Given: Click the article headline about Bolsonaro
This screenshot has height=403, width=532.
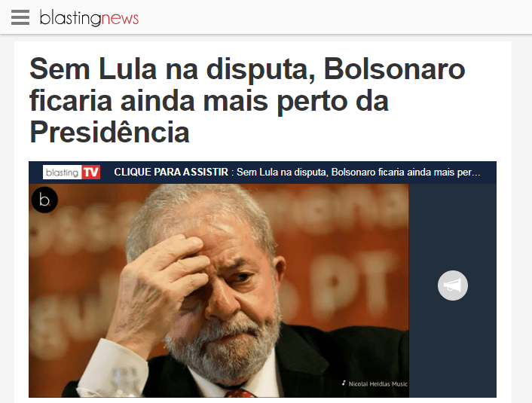Looking at the screenshot, I should (x=247, y=100).
